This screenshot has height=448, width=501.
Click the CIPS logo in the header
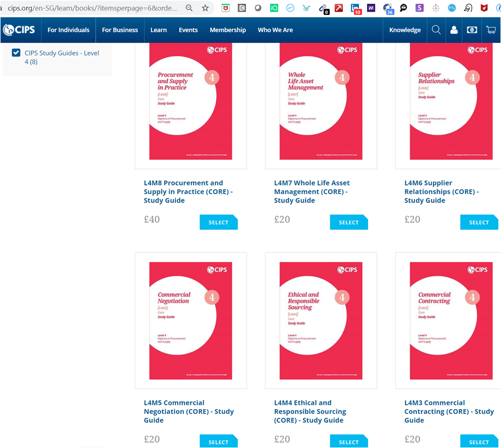pyautogui.click(x=19, y=30)
